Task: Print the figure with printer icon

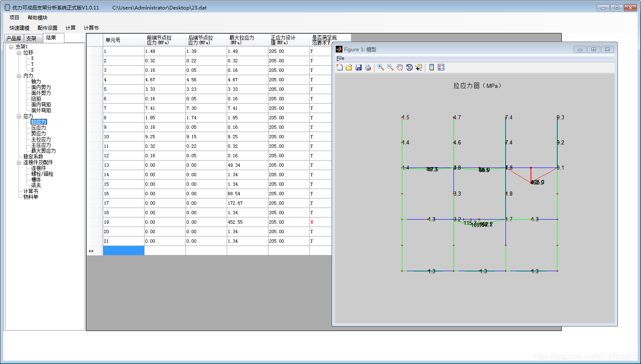Action: click(368, 67)
